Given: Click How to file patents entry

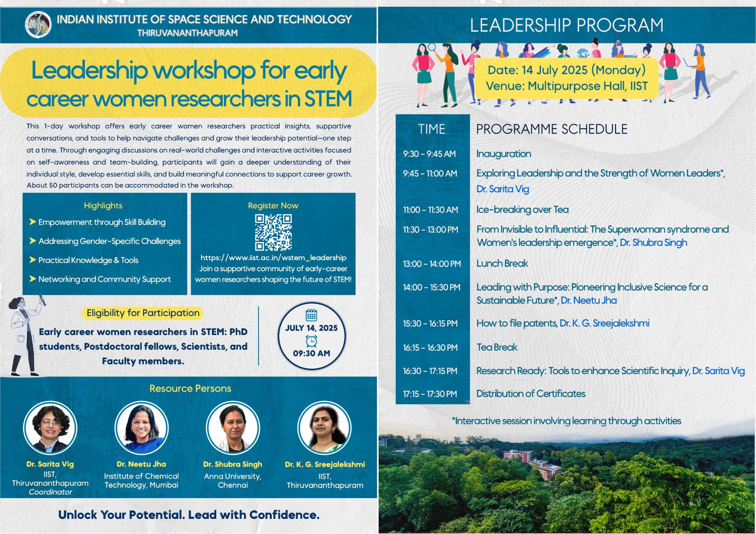Looking at the screenshot, I should click(517, 323).
